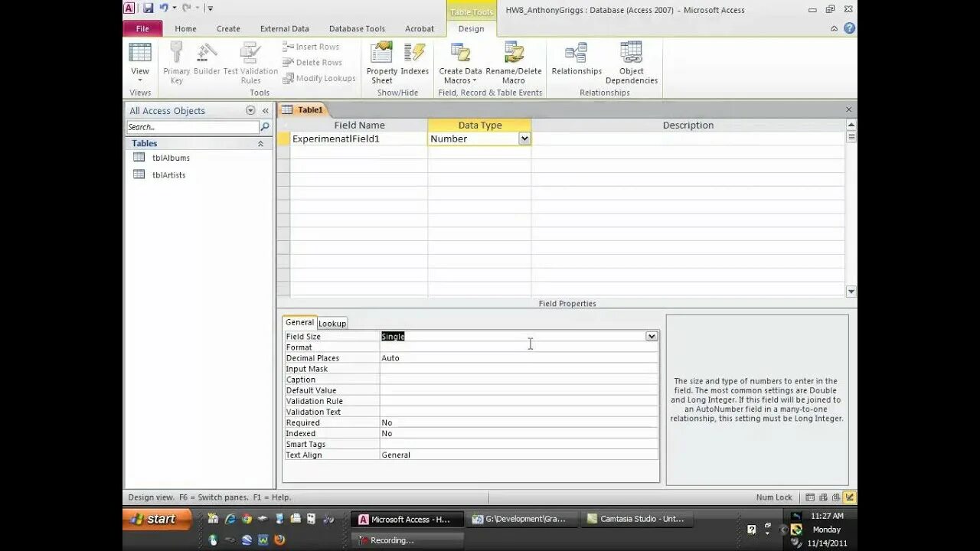Click Insert Rows in the Tools group
This screenshot has width=980, height=551.
(x=311, y=47)
